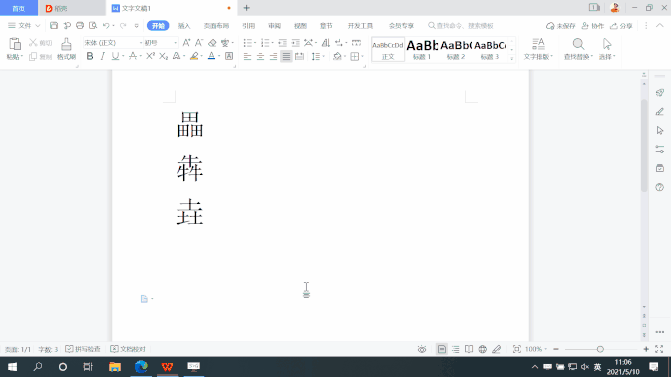The width and height of the screenshot is (671, 377).
Task: Open line spacing dropdown
Action: click(324, 56)
